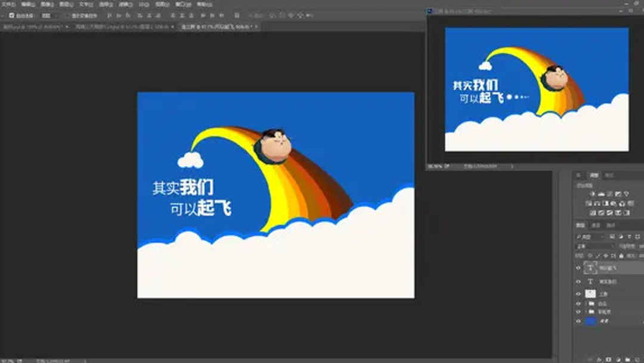Click the Levels adjustment icon
This screenshot has width=644, height=363.
(x=602, y=194)
